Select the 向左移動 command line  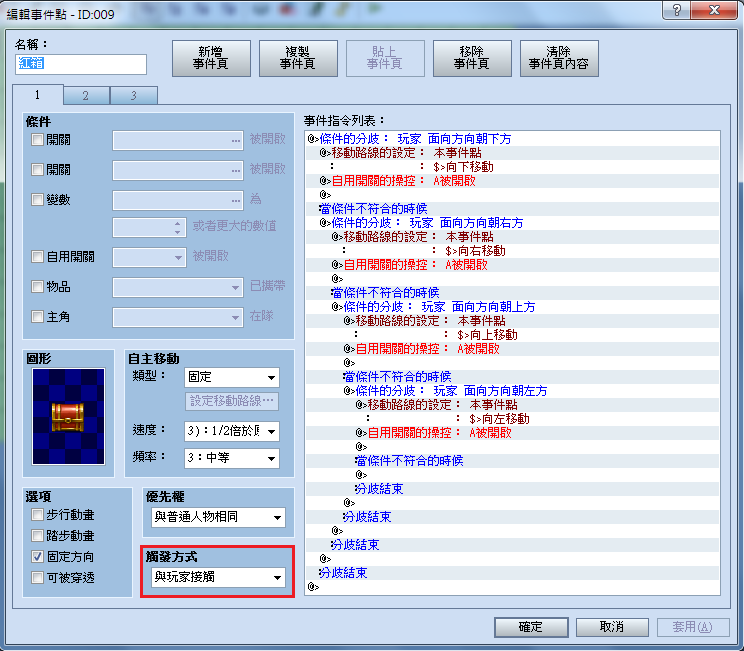coord(512,419)
